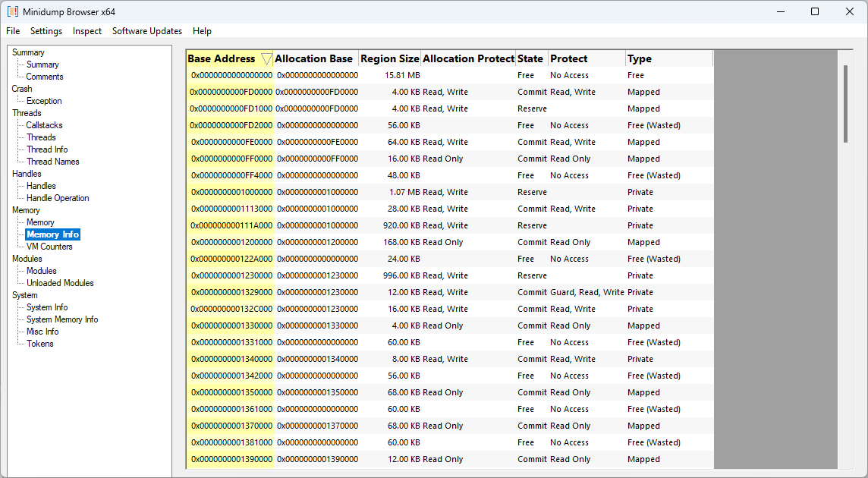Toggle sort arrow on Base Address column

tap(266, 58)
